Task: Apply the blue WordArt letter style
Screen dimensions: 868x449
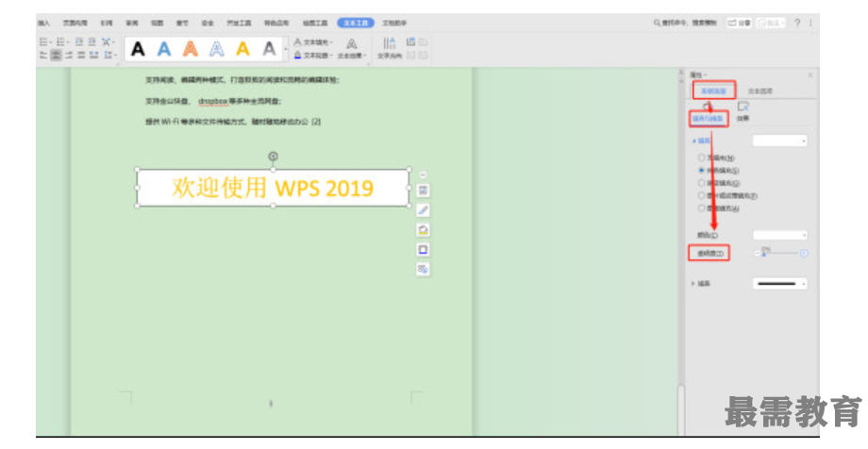Action: (164, 49)
